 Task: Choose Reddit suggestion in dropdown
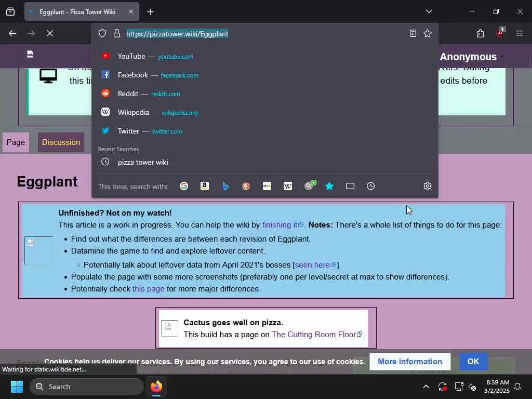[x=264, y=94]
